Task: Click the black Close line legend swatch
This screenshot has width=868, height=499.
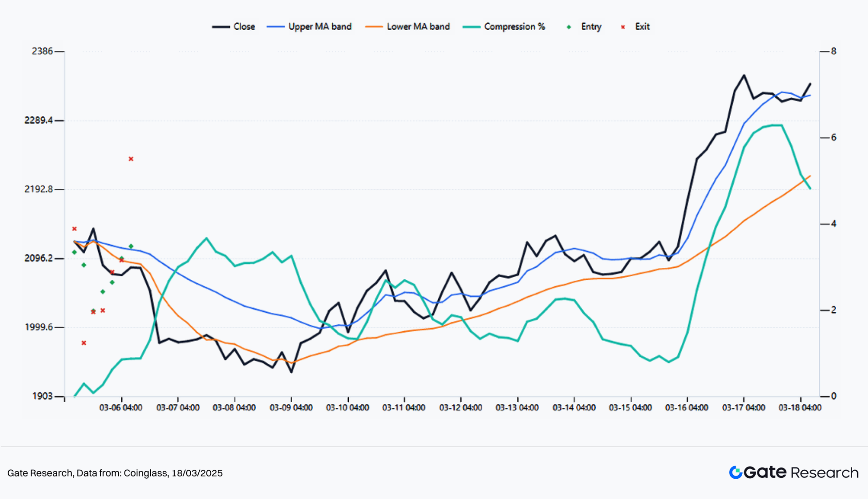Action: click(221, 27)
